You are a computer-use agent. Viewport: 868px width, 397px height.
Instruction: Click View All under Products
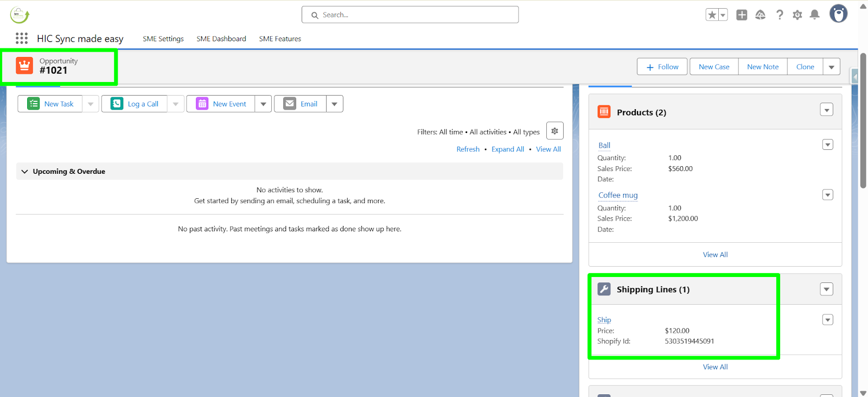coord(715,255)
